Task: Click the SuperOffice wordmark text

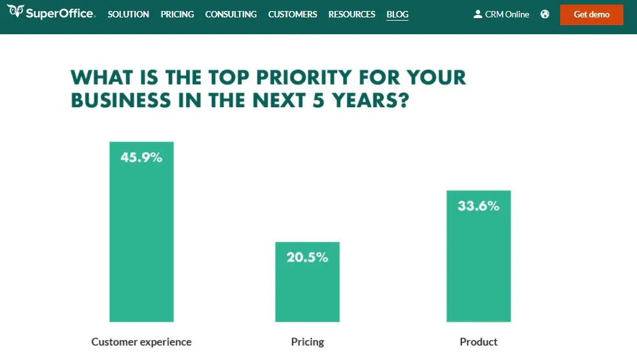Action: coord(61,14)
